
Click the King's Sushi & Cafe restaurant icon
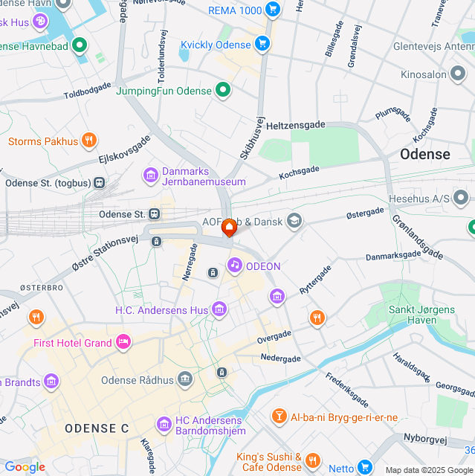click(312, 461)
